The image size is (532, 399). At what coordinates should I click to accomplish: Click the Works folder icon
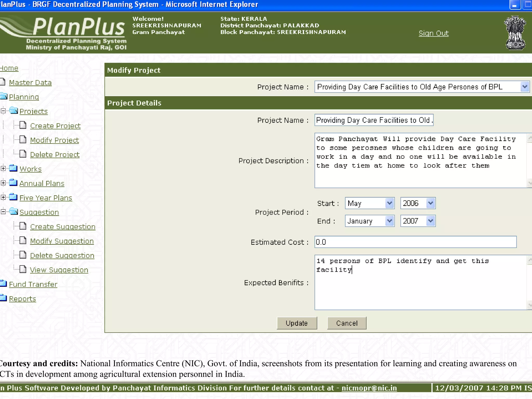click(13, 168)
